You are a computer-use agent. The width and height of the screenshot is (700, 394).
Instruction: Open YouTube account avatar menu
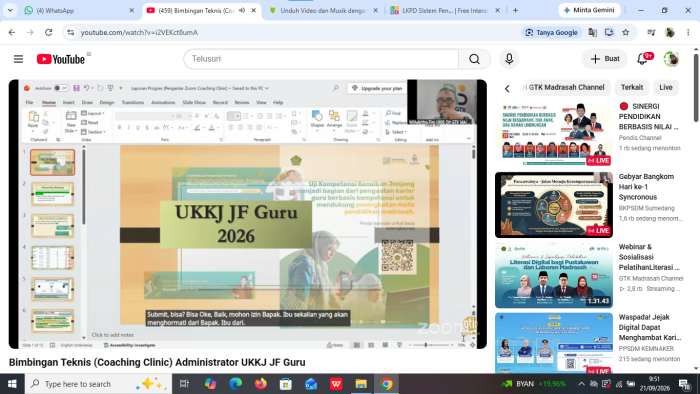(x=671, y=59)
